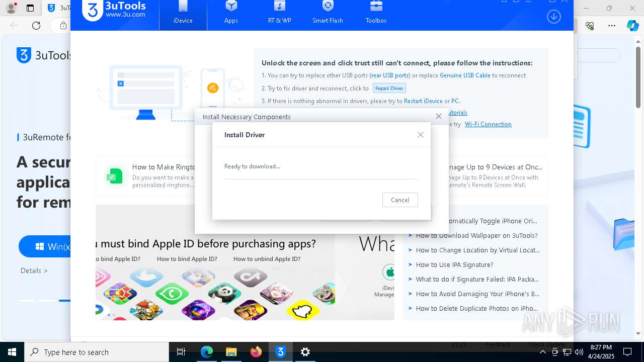Open the notification center icon

(627, 352)
